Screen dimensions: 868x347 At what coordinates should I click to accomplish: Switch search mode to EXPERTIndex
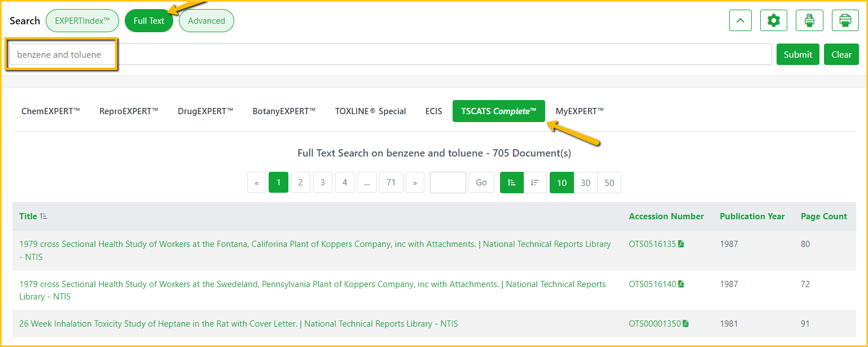pos(82,21)
